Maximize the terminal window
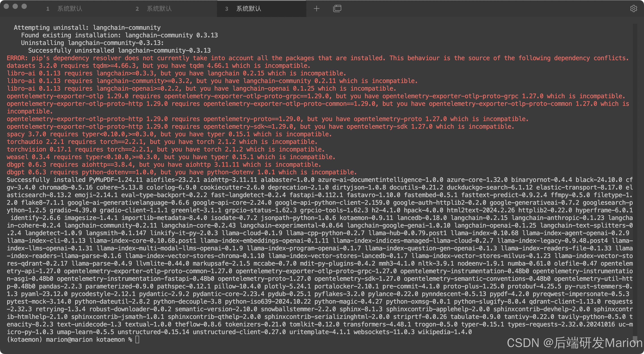Image resolution: width=644 pixels, height=354 pixels. click(x=24, y=6)
